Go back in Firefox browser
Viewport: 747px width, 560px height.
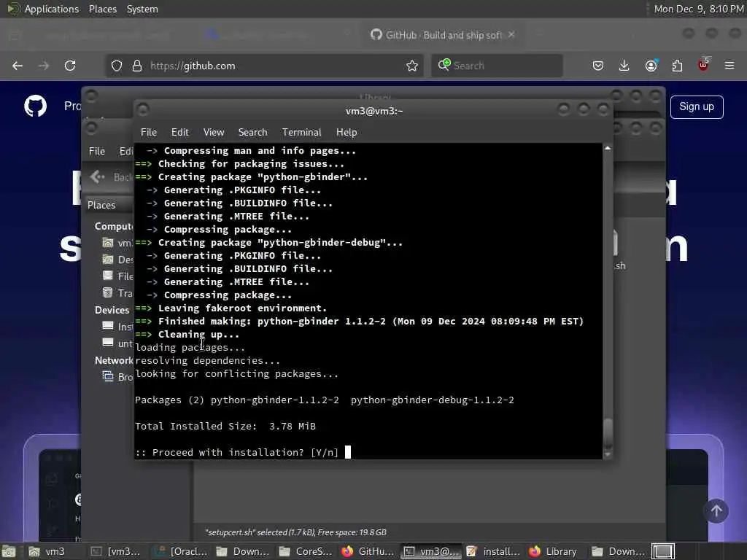pyautogui.click(x=18, y=66)
